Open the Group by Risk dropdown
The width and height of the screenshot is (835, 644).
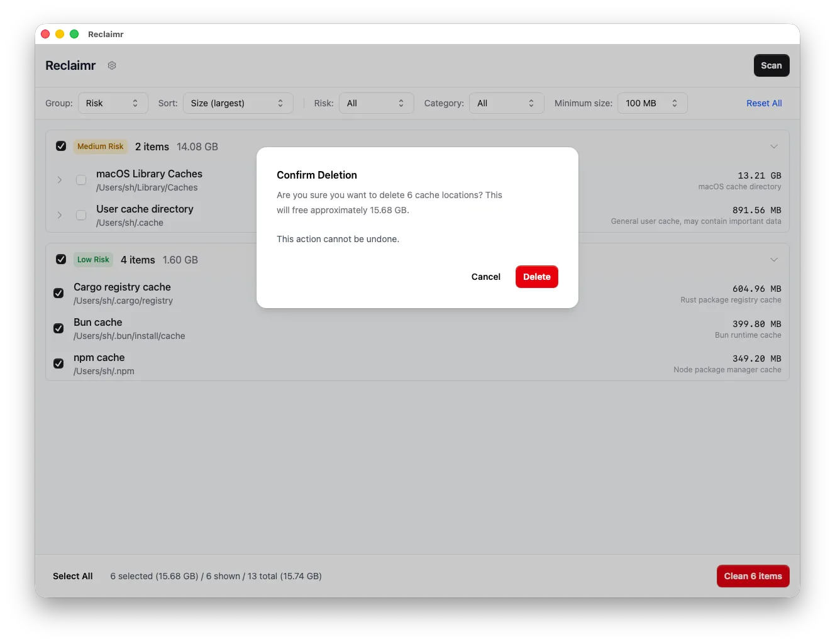113,103
